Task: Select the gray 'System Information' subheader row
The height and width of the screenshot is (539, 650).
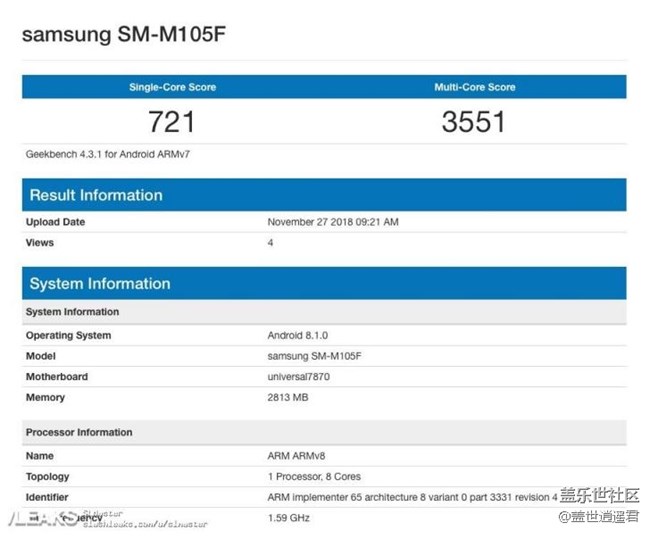Action: [x=324, y=312]
